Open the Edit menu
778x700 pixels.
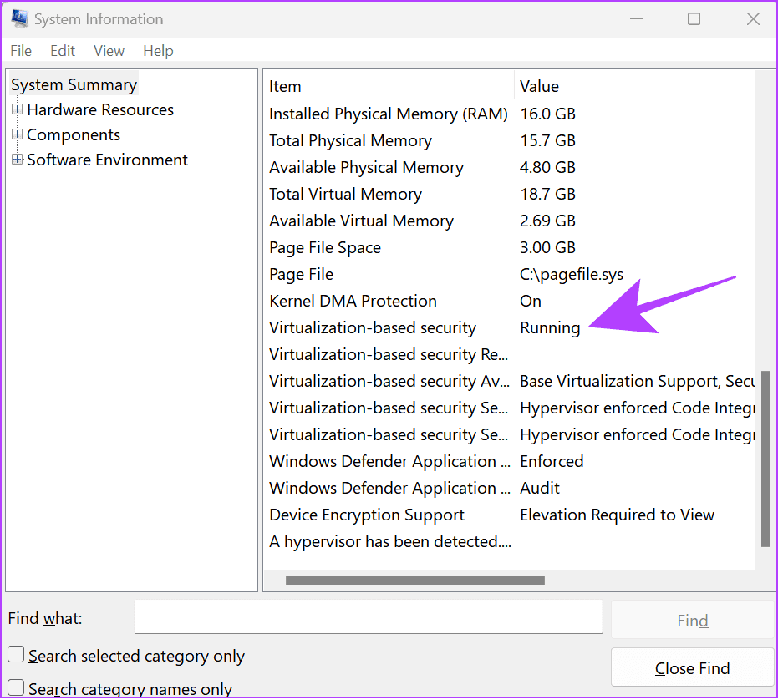pyautogui.click(x=62, y=51)
